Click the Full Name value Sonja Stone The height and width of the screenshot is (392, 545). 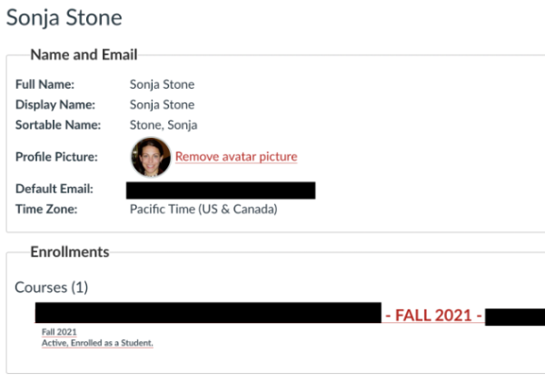click(162, 85)
